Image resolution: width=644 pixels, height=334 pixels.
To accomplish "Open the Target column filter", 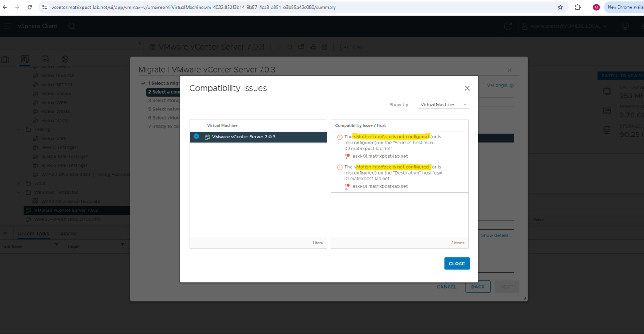I will pyautogui.click(x=122, y=245).
